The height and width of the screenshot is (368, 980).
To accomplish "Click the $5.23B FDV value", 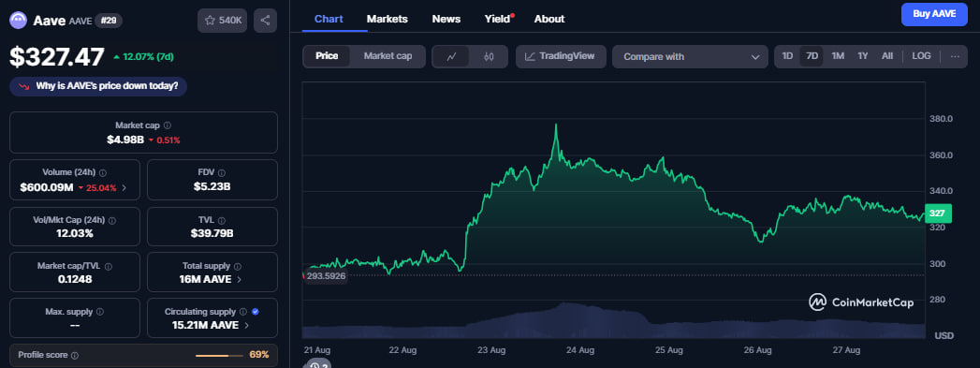I will pos(212,187).
